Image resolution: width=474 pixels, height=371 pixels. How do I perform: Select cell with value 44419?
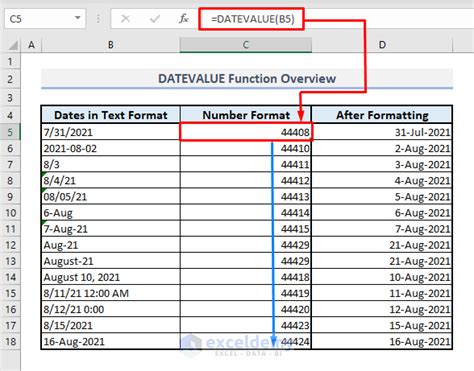[246, 293]
